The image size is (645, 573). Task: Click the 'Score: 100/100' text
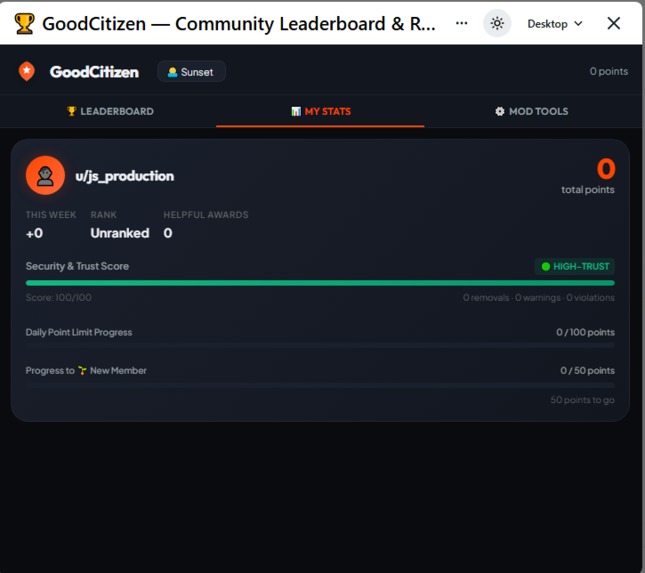point(58,297)
